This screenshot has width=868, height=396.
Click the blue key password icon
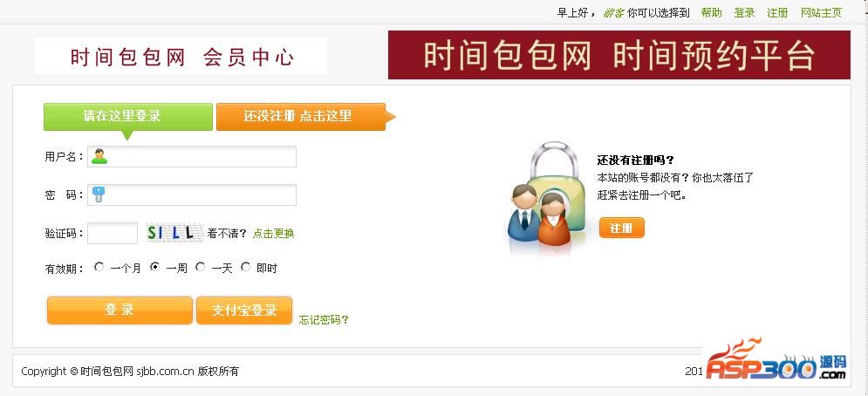[99, 195]
